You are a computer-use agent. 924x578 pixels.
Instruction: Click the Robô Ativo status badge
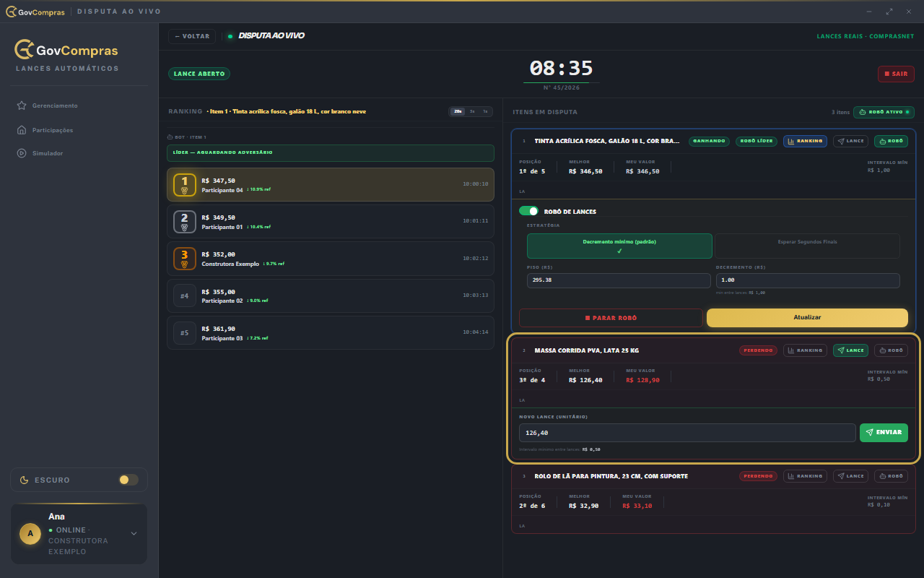[884, 112]
